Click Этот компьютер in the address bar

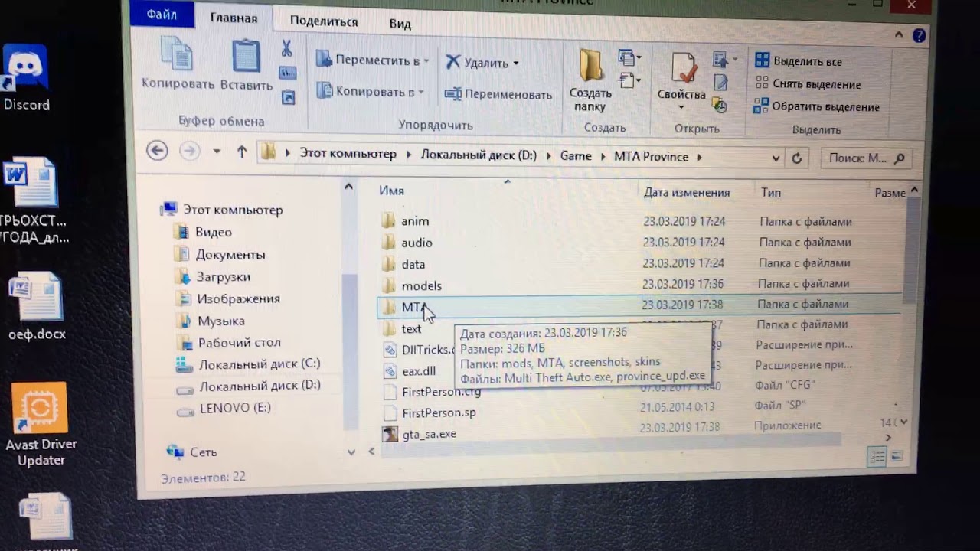[x=348, y=154]
